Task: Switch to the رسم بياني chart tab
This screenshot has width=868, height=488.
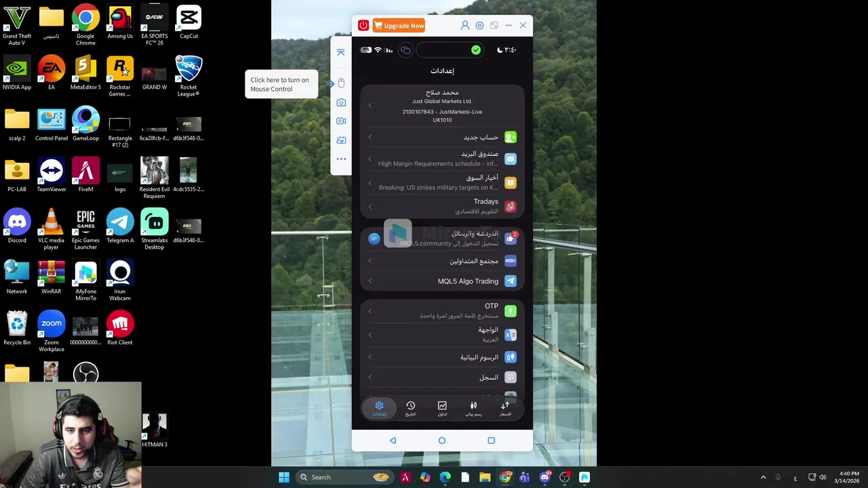Action: pyautogui.click(x=473, y=409)
